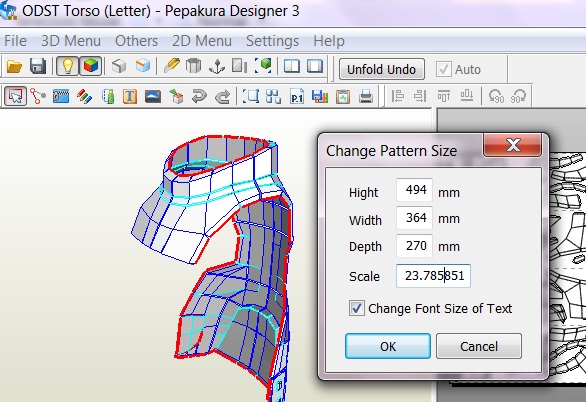Click the printer icon
Viewport: 586px width, 402px height.
coord(366,96)
